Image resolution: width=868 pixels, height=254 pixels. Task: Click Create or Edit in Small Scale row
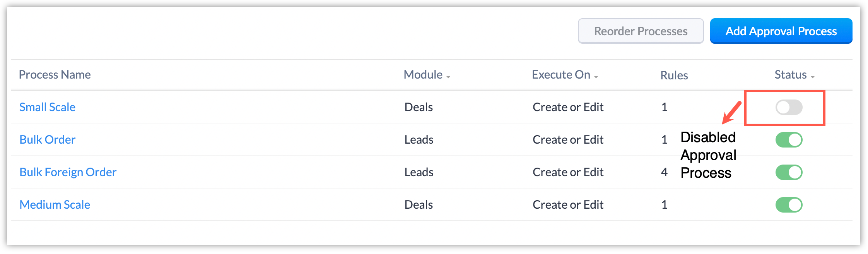pyautogui.click(x=568, y=107)
